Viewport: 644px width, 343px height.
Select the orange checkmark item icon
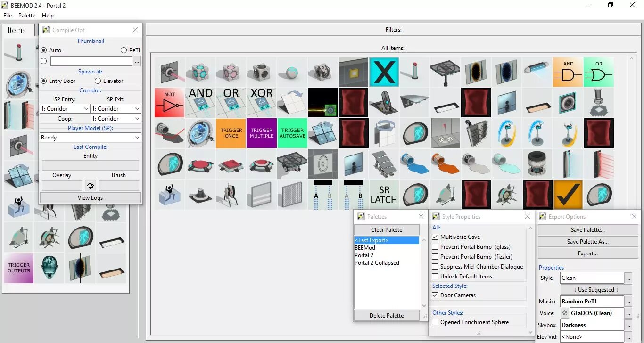coord(568,195)
